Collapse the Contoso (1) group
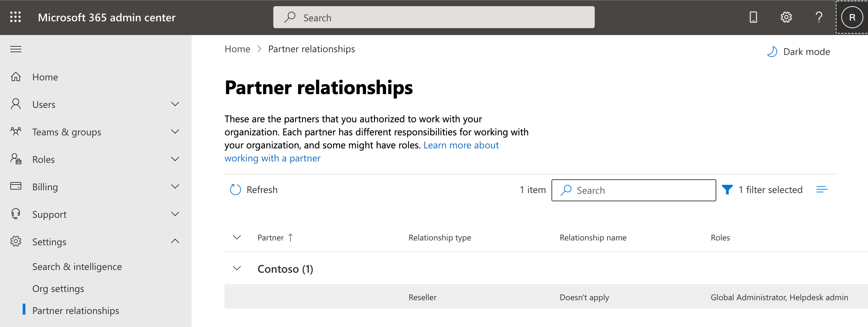868x327 pixels. point(236,269)
